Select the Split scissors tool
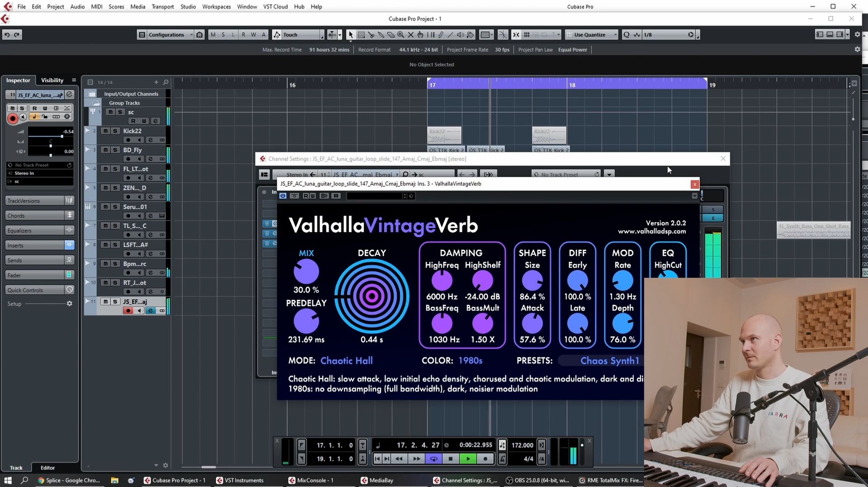The width and height of the screenshot is (868, 487). pyautogui.click(x=371, y=35)
